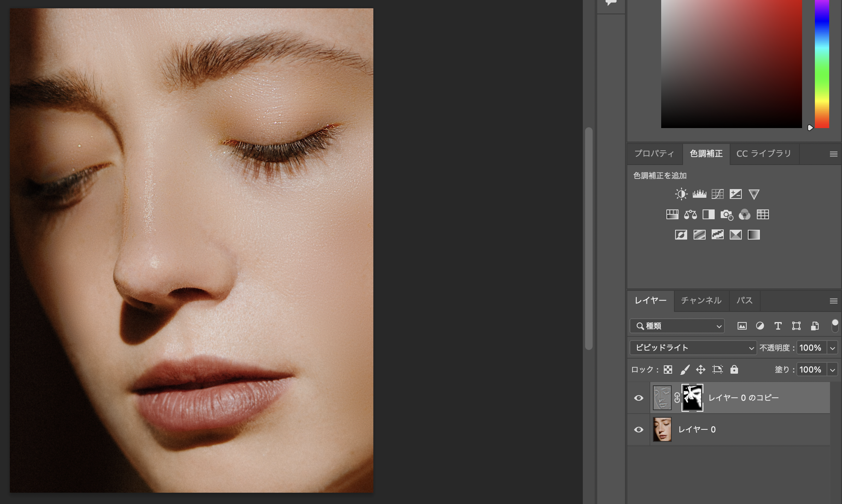This screenshot has height=504, width=842.
Task: Click the レイヤー 0 layer name
Action: point(697,429)
